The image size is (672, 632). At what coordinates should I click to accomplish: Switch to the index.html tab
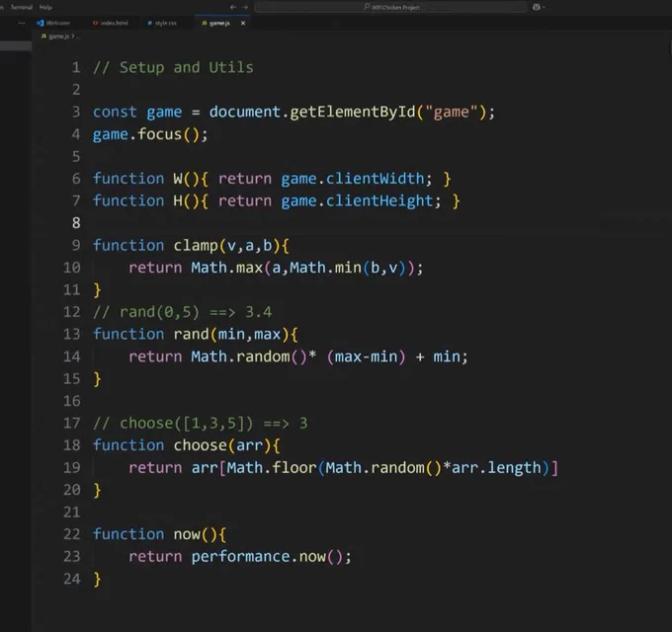113,22
